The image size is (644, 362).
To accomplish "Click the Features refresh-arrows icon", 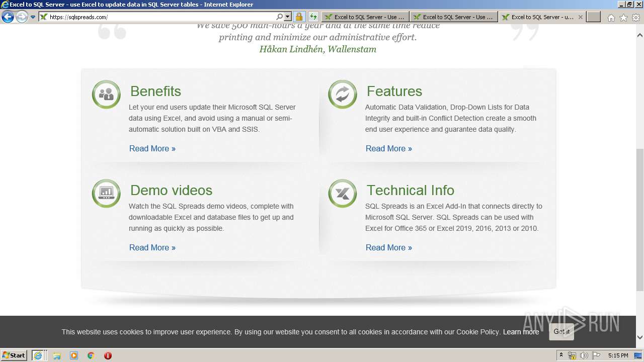I will tap(343, 94).
